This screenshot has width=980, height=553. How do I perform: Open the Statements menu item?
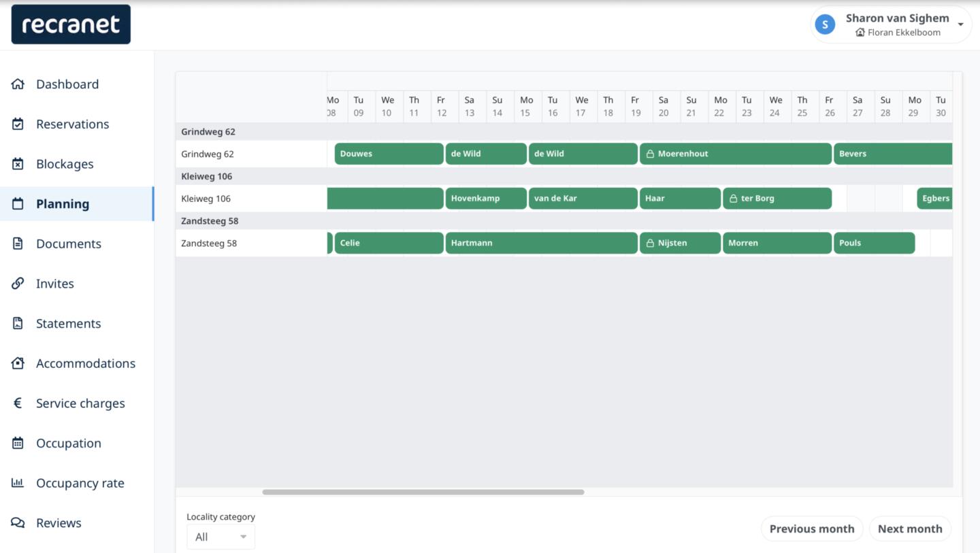[68, 324]
